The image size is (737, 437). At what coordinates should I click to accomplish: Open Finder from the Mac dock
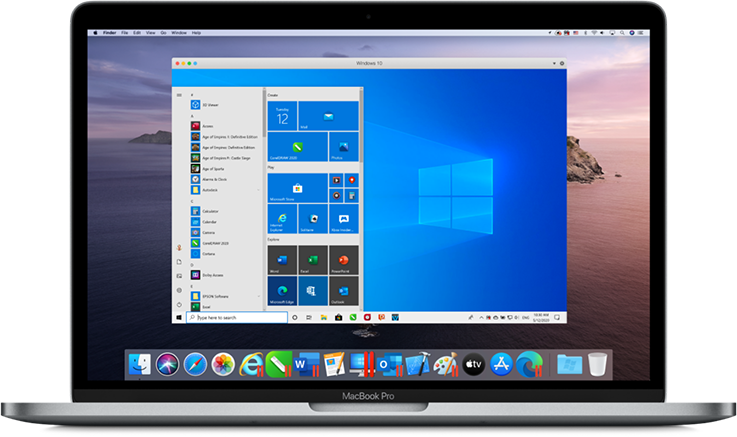tap(140, 365)
